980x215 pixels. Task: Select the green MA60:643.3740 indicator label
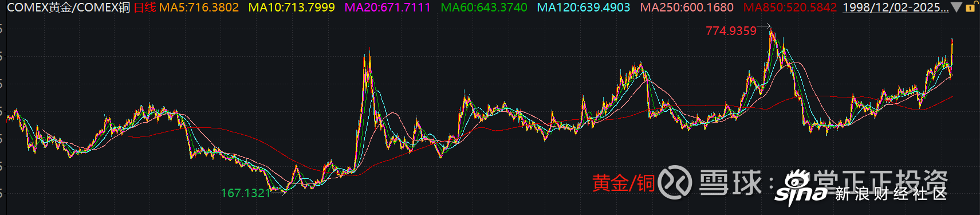(x=484, y=7)
